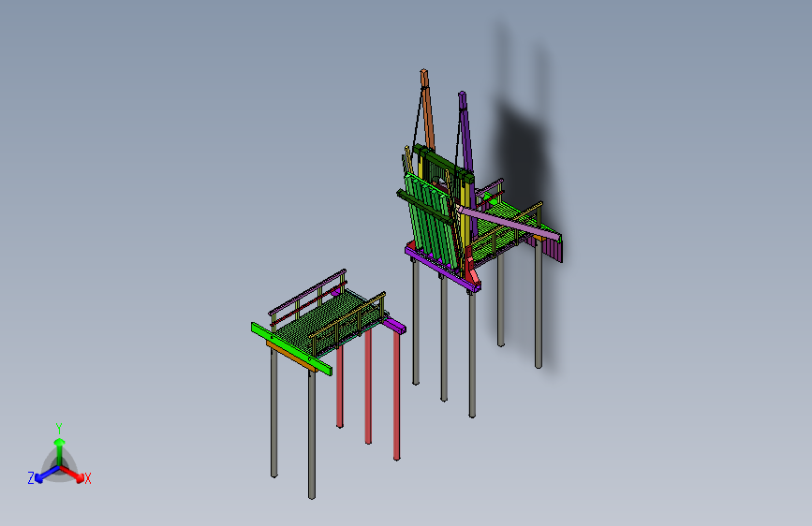The height and width of the screenshot is (526, 812).
Task: Select the purple block beside the left platform
Action: click(x=395, y=326)
